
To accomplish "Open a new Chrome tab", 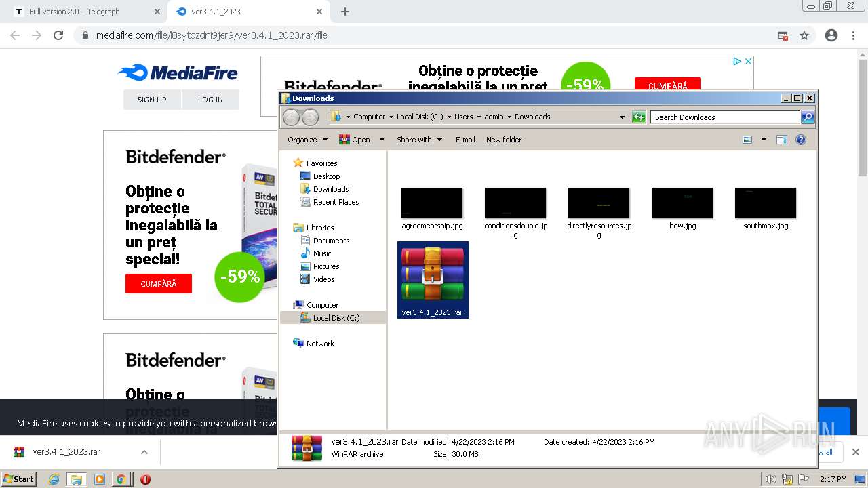I will click(345, 12).
